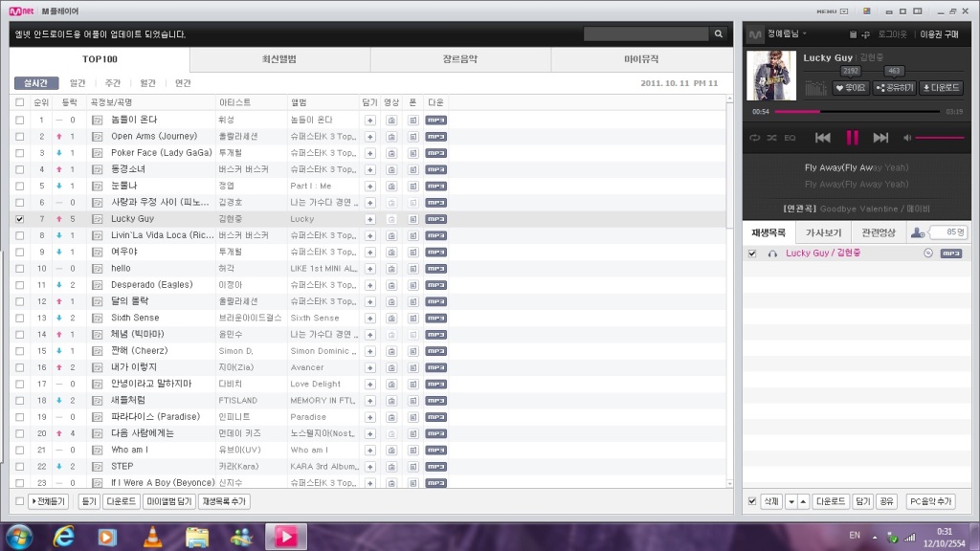Show hidden system tray icons

click(875, 538)
